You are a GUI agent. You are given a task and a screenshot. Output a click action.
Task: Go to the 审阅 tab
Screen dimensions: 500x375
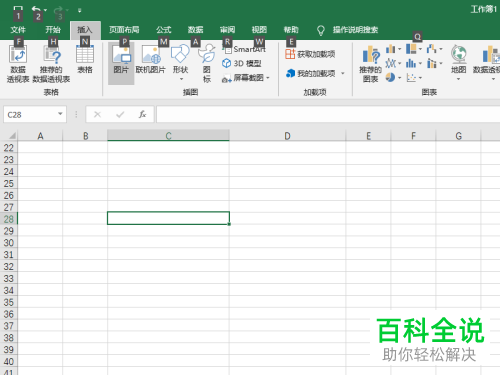[x=227, y=30]
